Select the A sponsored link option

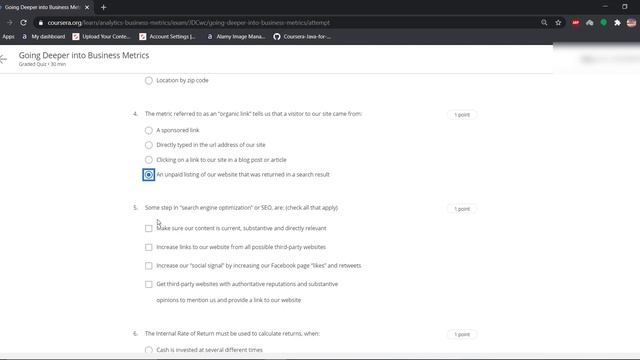click(149, 131)
